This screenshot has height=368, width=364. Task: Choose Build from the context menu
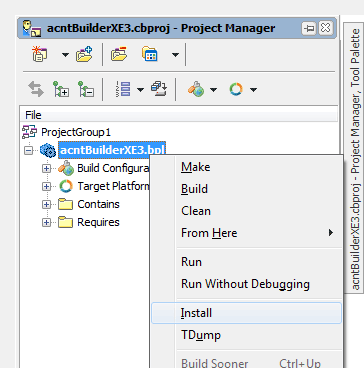pos(247,189)
